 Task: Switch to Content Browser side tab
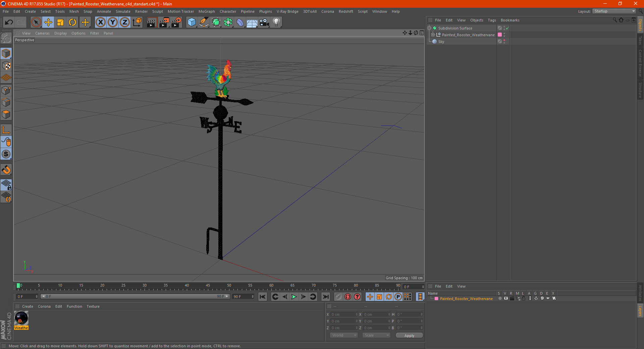coord(640,63)
